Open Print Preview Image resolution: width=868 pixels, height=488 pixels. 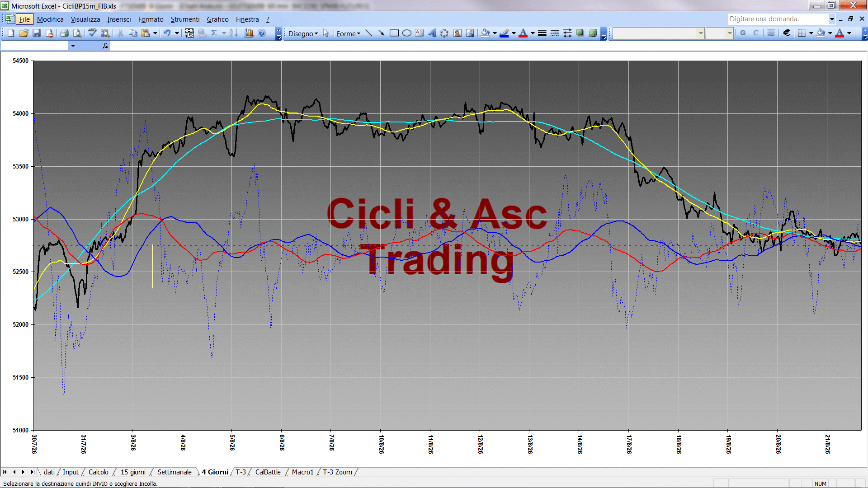77,33
